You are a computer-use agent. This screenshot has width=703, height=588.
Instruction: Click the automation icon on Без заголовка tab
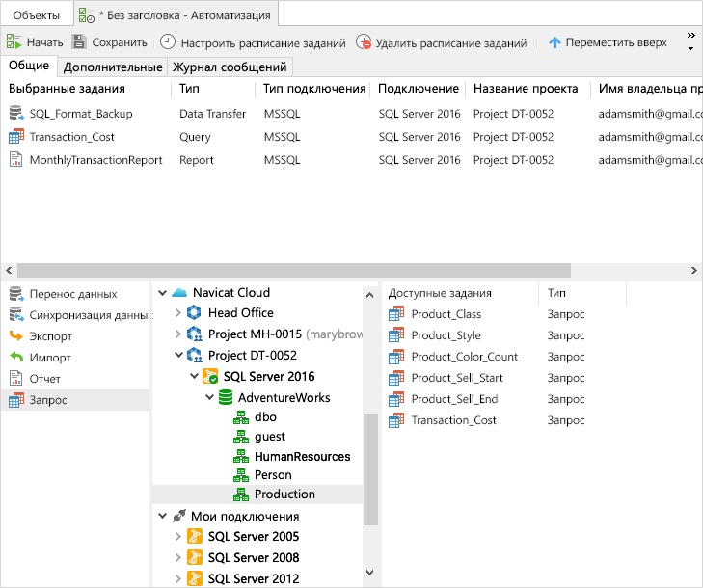click(x=86, y=14)
